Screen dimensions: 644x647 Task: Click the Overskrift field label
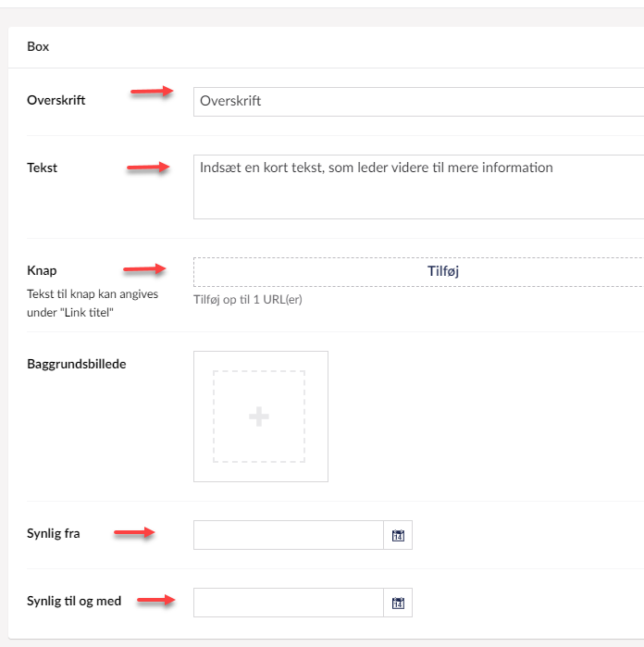click(56, 100)
